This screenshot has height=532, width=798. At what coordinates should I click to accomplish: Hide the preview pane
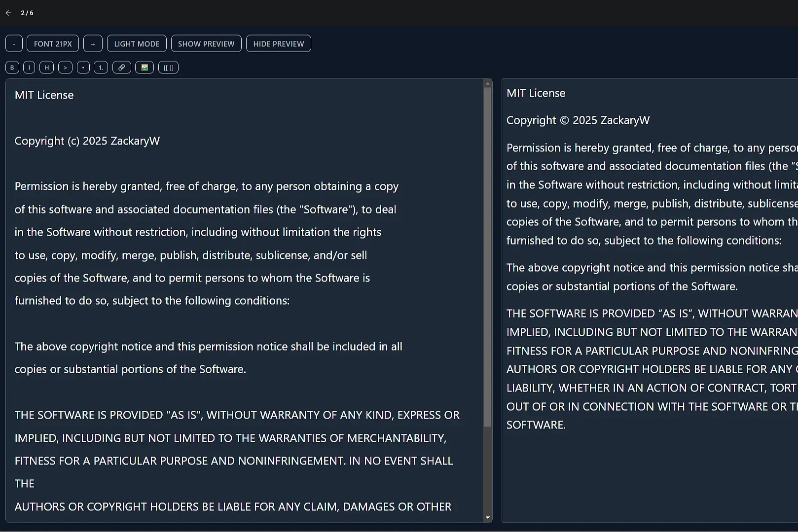coord(278,43)
